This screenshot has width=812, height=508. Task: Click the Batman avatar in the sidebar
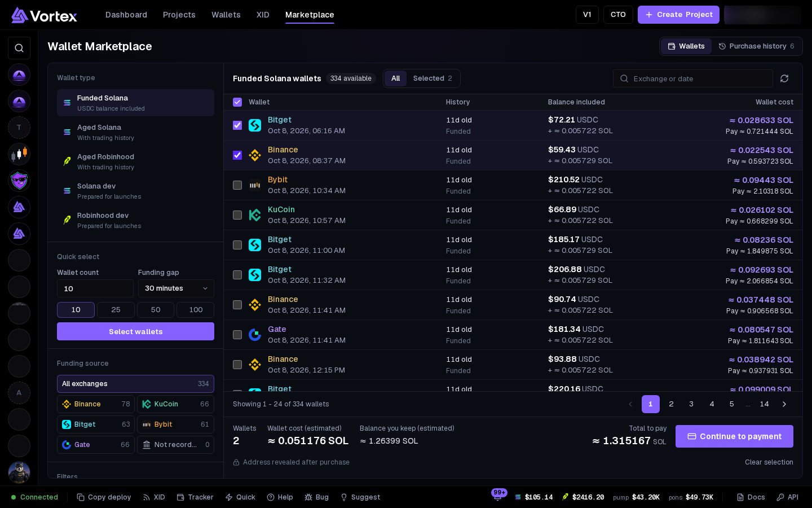19,472
